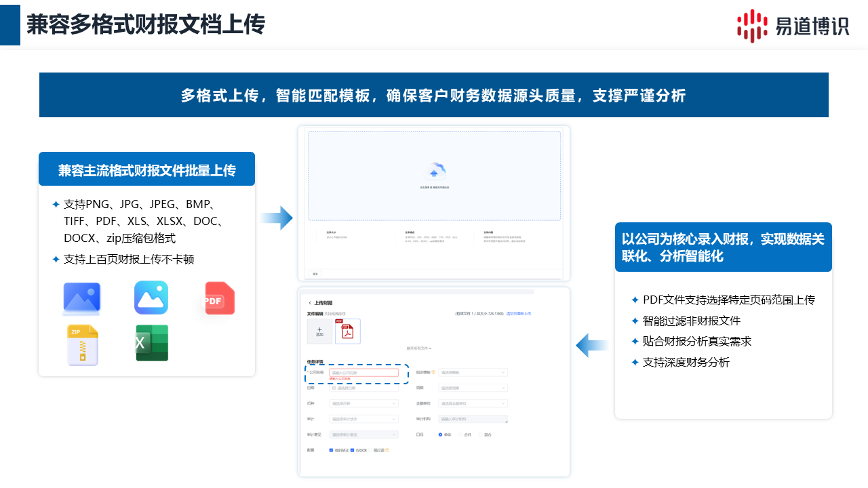868x488 pixels.
Task: Click the 清空并重新上传 link
Action: pos(519,314)
